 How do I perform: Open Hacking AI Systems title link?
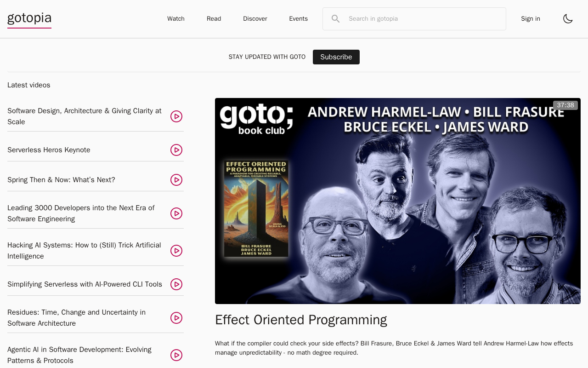[84, 251]
